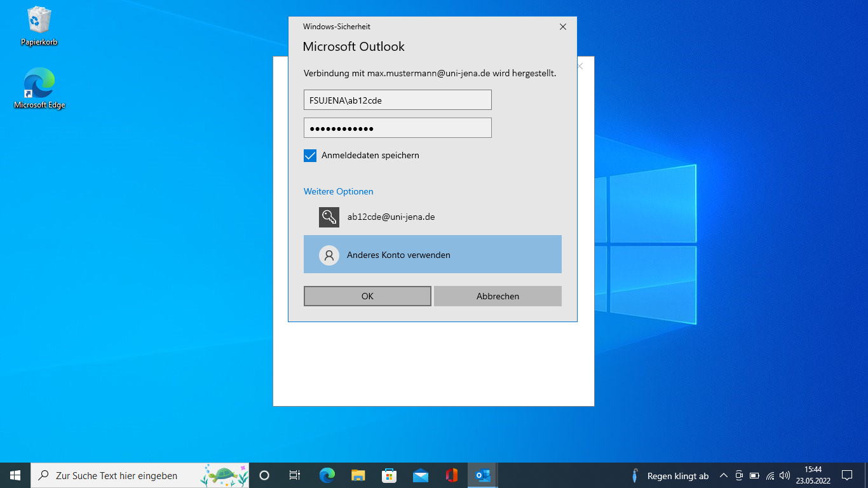The image size is (868, 488).
Task: Click the Meet Now tray icon
Action: pos(739,475)
